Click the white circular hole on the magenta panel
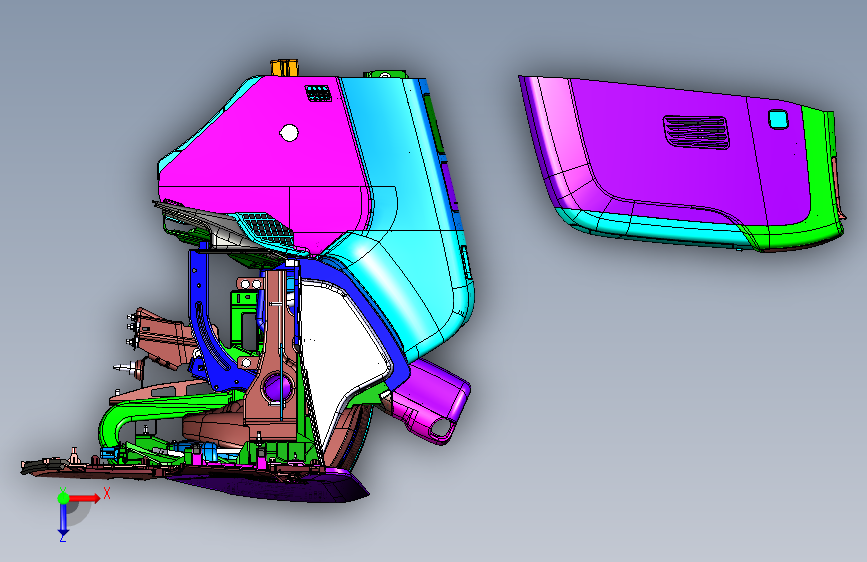867x562 pixels. pyautogui.click(x=289, y=133)
